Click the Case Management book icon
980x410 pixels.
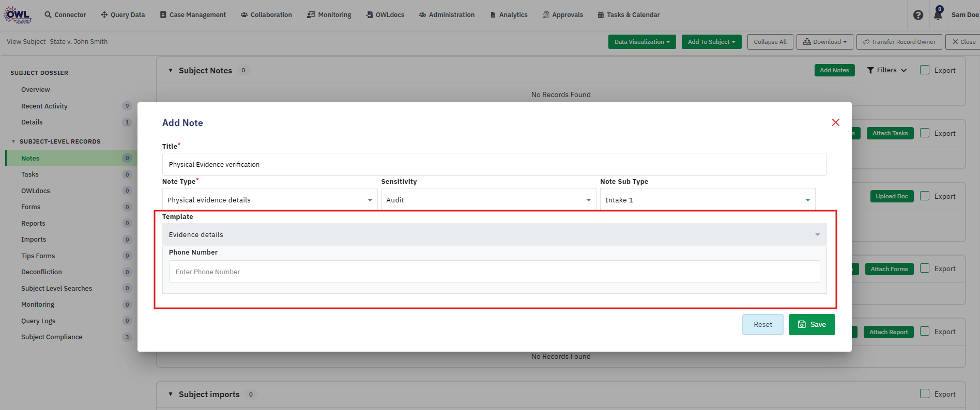point(163,14)
